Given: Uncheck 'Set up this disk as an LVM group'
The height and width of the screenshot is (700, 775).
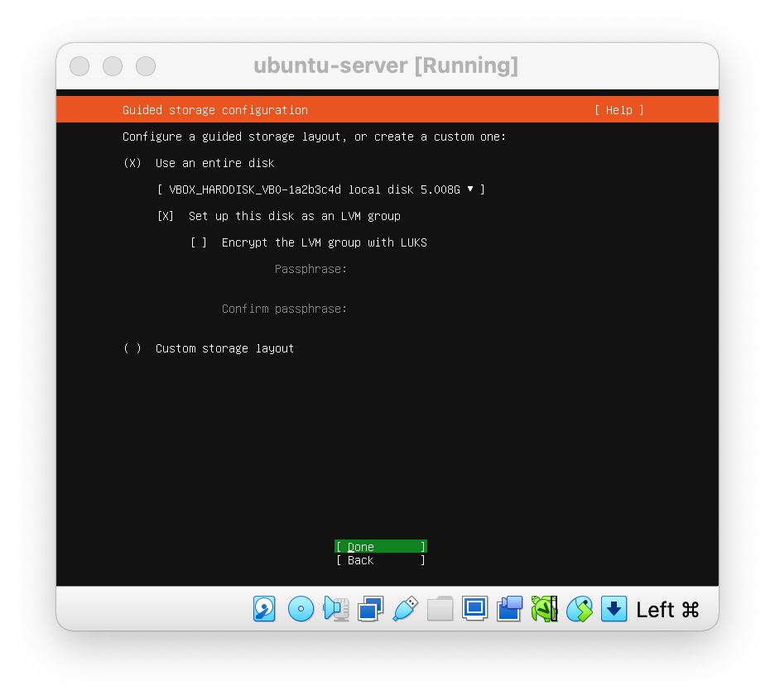Looking at the screenshot, I should (x=166, y=216).
